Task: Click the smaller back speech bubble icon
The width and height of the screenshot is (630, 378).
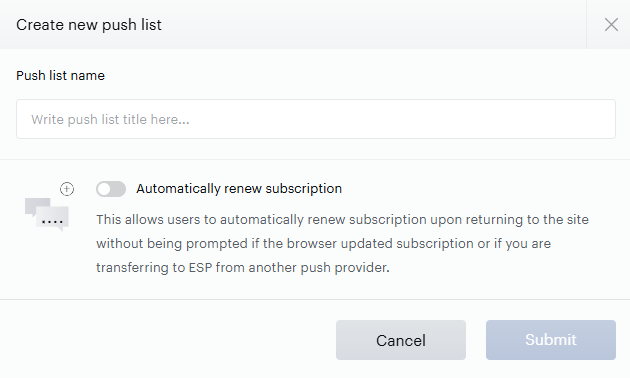Action: [35, 206]
